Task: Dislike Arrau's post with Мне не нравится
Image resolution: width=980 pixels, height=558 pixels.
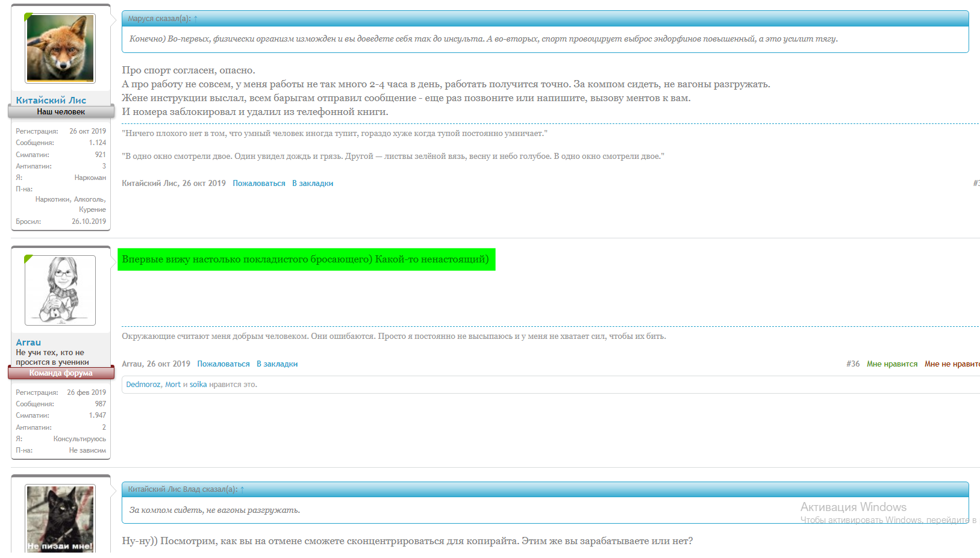Action: point(952,364)
